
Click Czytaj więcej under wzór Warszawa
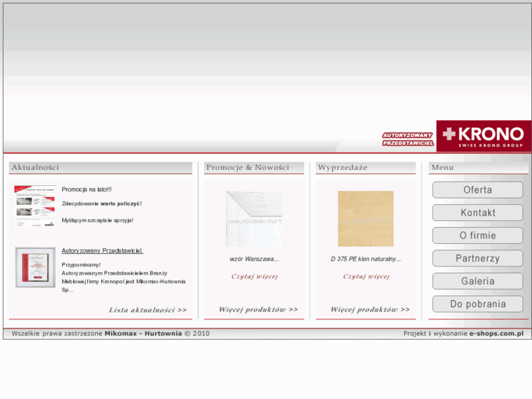tap(255, 277)
